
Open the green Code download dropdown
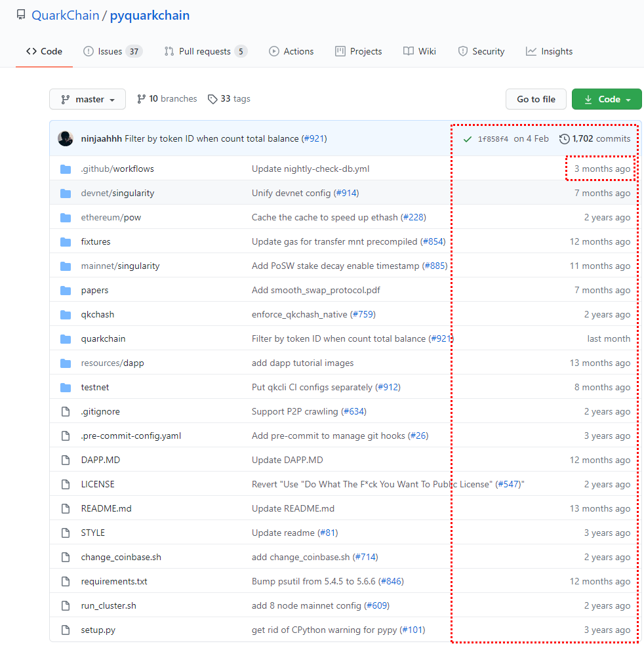pos(607,99)
